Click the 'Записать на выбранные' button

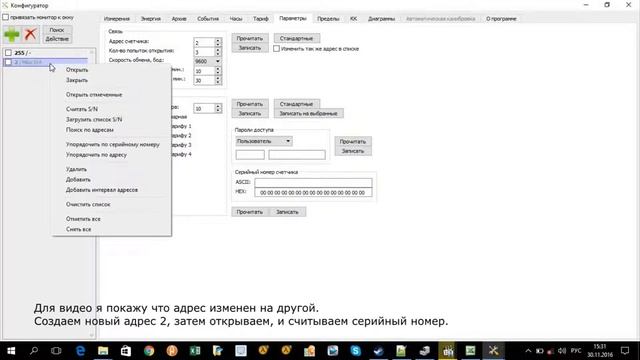pyautogui.click(x=309, y=113)
